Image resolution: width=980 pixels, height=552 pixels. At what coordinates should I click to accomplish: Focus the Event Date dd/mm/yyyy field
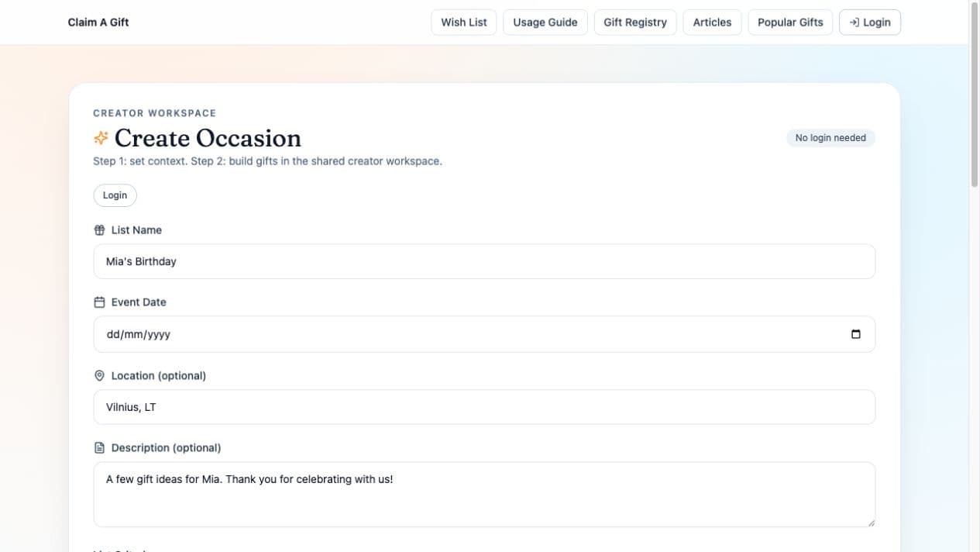[x=484, y=334]
